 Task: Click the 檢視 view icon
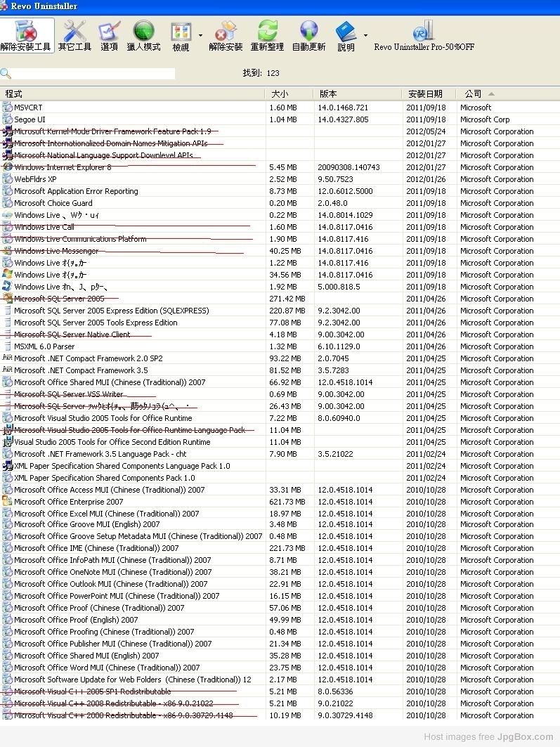pyautogui.click(x=181, y=37)
